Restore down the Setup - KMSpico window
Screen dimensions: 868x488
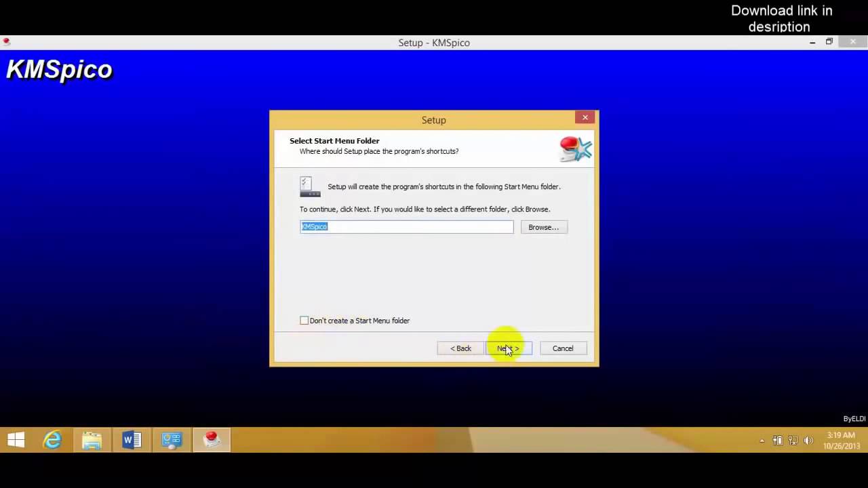click(x=829, y=42)
